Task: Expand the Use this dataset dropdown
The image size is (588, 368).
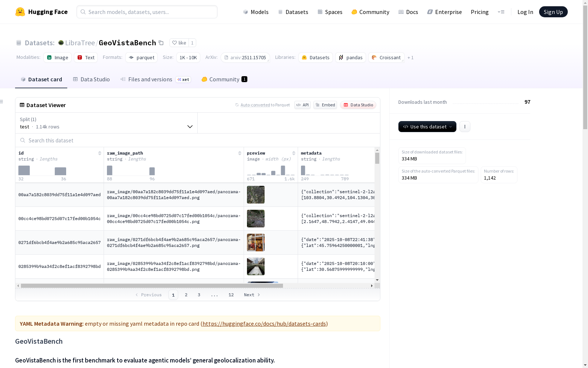Action: (x=427, y=127)
